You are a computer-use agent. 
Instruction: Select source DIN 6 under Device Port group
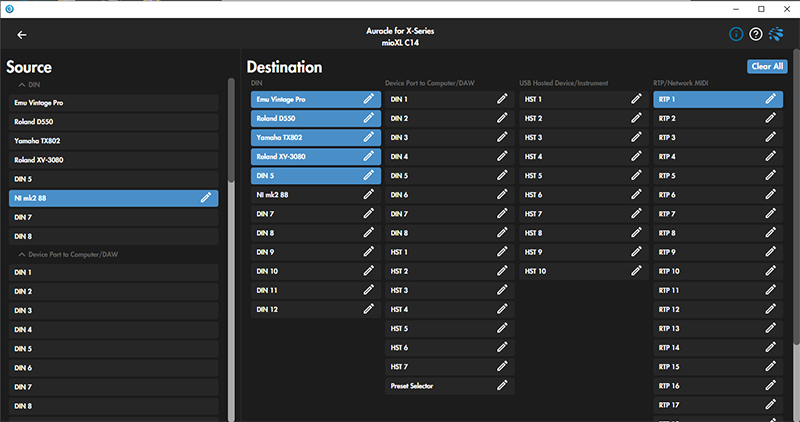(x=113, y=368)
